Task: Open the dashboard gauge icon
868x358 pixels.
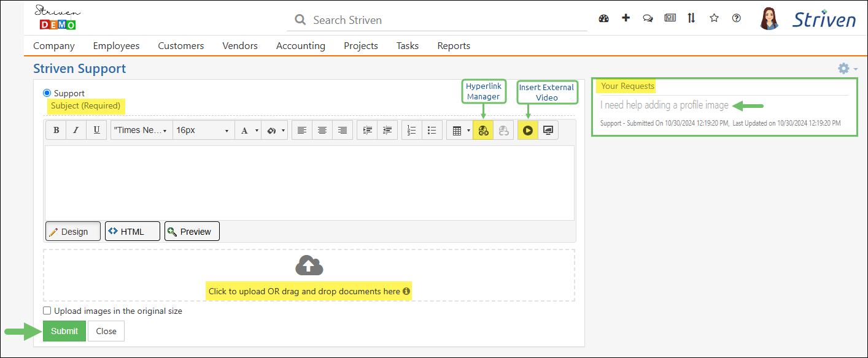Action: (x=603, y=18)
